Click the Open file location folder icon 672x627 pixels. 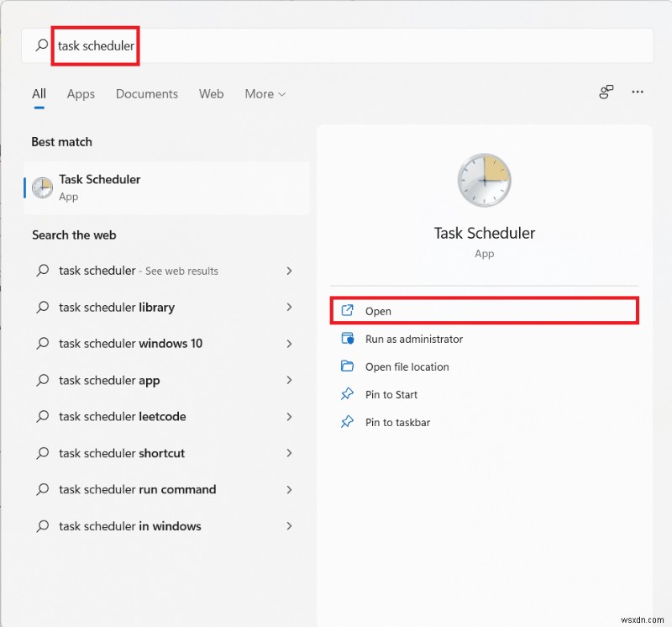pos(347,366)
